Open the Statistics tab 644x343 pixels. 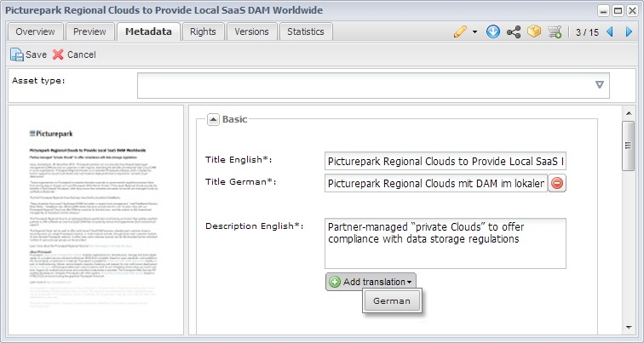306,31
